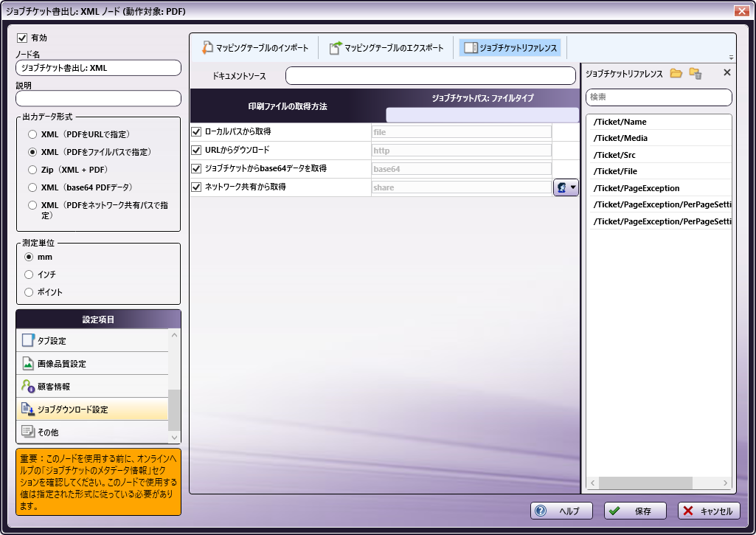756x535 pixels.
Task: Toggle ローカルパスから取得 checkbox
Action: click(196, 131)
